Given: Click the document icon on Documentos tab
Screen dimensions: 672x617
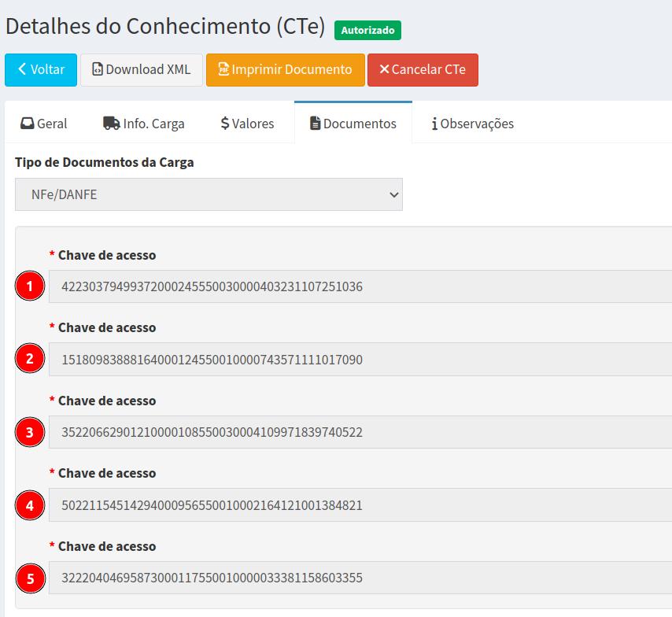Looking at the screenshot, I should coord(316,124).
